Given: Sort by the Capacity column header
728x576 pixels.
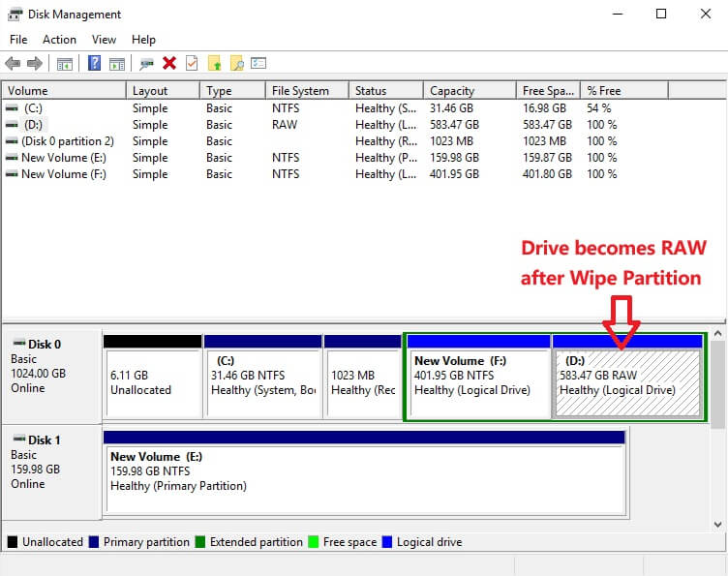Looking at the screenshot, I should pos(470,90).
